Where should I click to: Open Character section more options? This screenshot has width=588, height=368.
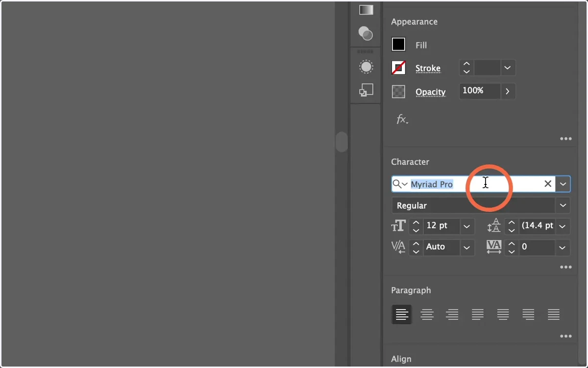click(x=566, y=267)
